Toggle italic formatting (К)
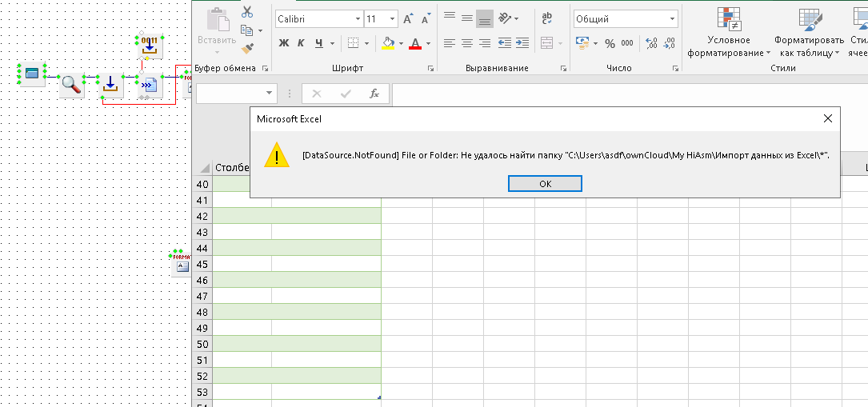 click(x=302, y=43)
